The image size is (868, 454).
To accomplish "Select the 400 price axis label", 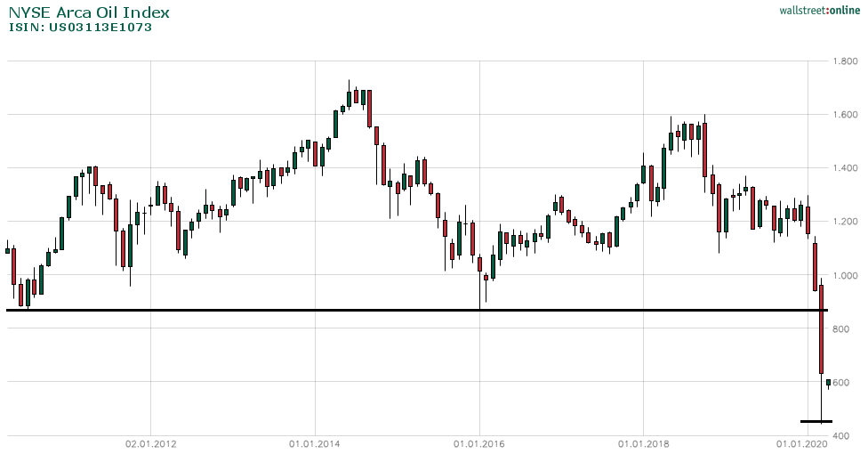I will 841,435.
